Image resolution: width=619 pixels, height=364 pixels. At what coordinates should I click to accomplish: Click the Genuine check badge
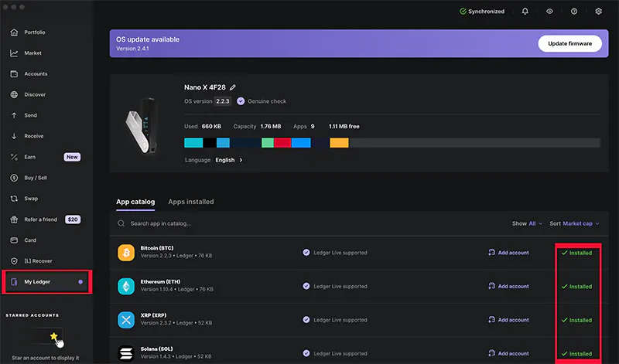pos(262,101)
